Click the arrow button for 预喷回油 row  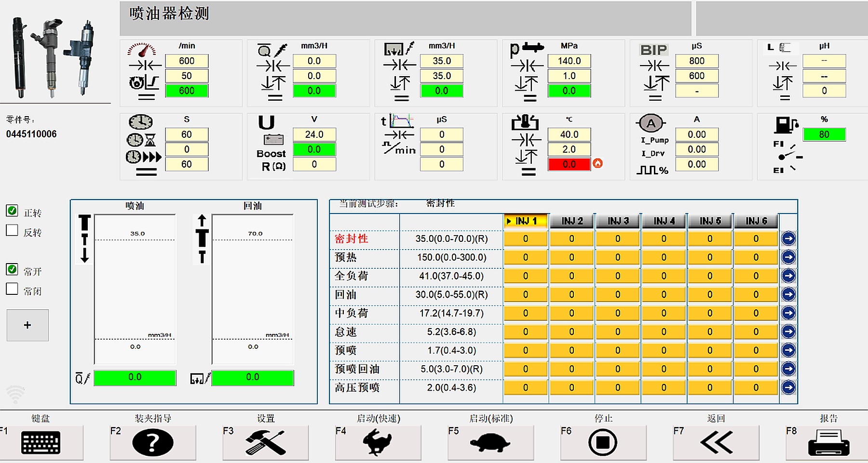point(788,369)
